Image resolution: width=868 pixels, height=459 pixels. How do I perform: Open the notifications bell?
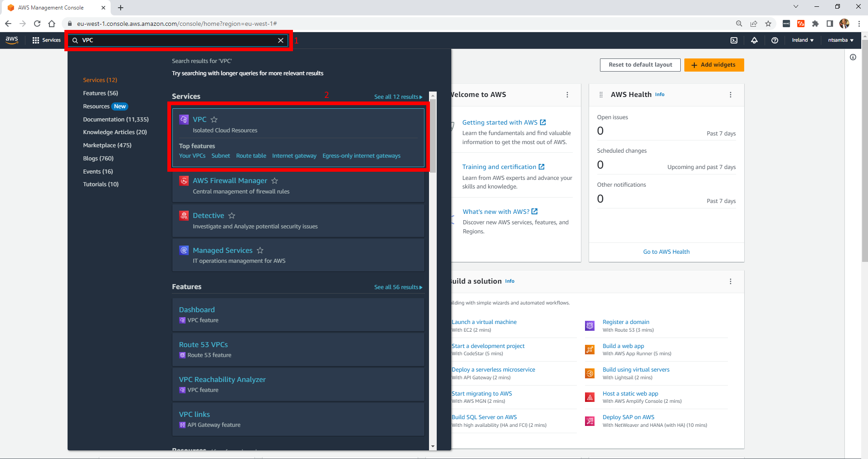click(754, 40)
